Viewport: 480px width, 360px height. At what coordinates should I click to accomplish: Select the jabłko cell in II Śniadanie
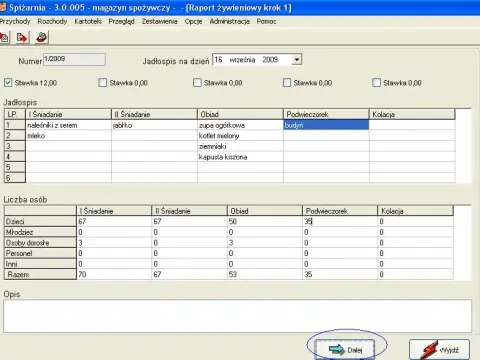[x=154, y=125]
